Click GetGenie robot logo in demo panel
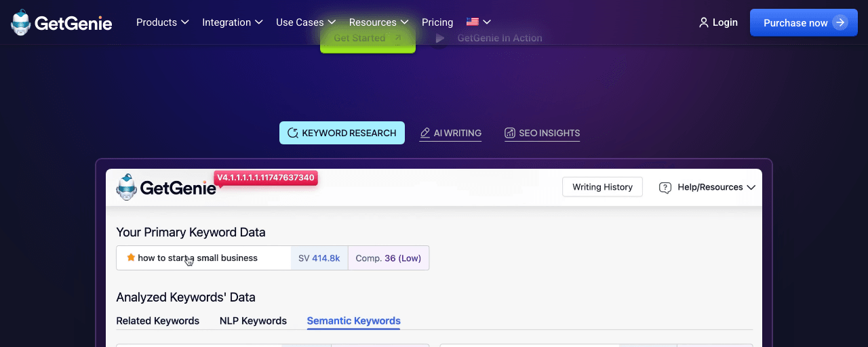The image size is (868, 347). coord(127,187)
